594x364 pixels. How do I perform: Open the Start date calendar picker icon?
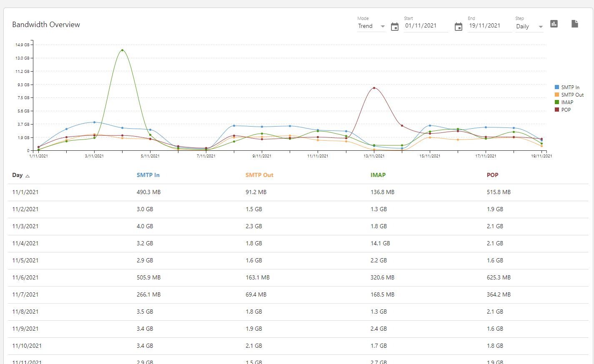tap(394, 27)
